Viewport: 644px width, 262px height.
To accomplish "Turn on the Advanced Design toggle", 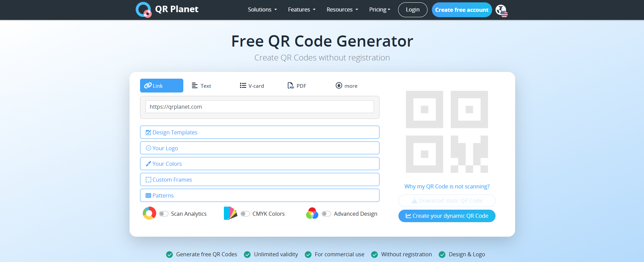I will (326, 214).
